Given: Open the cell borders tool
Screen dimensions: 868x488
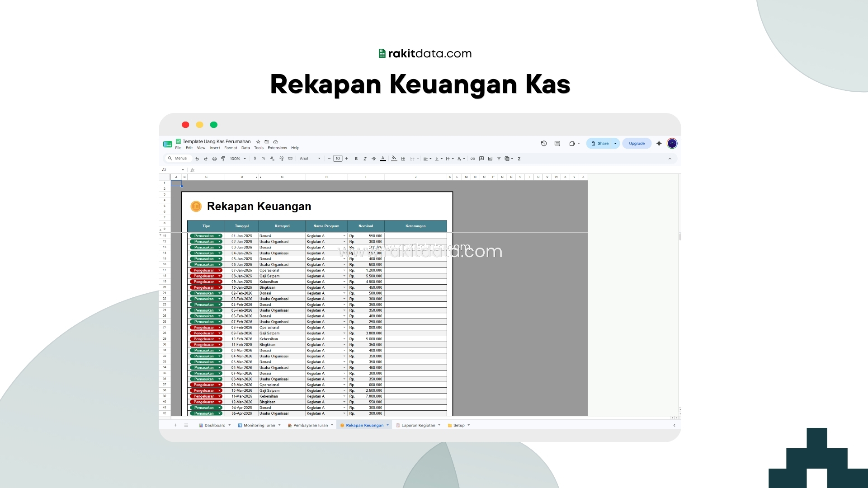Looking at the screenshot, I should click(x=403, y=159).
